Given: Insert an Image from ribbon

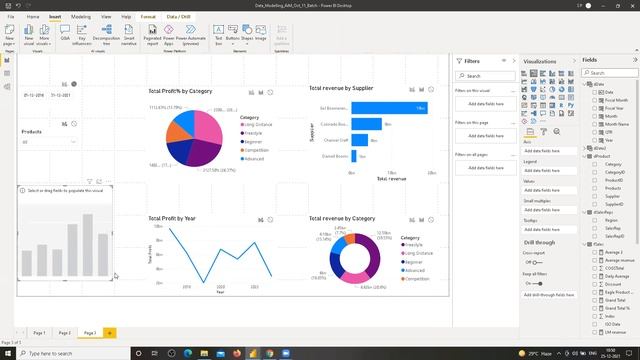Looking at the screenshot, I should click(x=260, y=33).
